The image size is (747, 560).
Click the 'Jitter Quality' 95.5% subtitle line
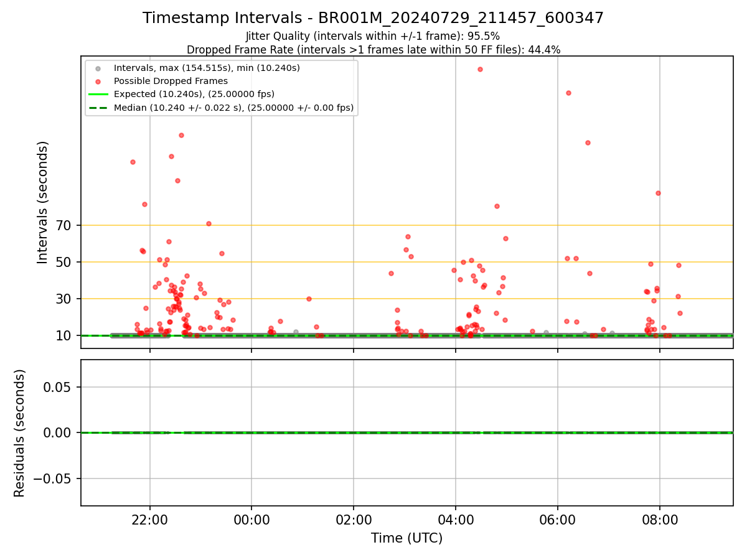tap(373, 36)
